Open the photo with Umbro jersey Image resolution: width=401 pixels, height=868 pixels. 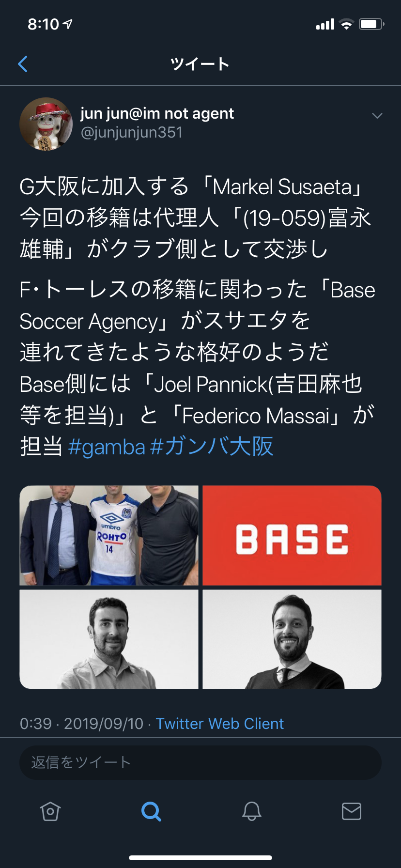109,535
